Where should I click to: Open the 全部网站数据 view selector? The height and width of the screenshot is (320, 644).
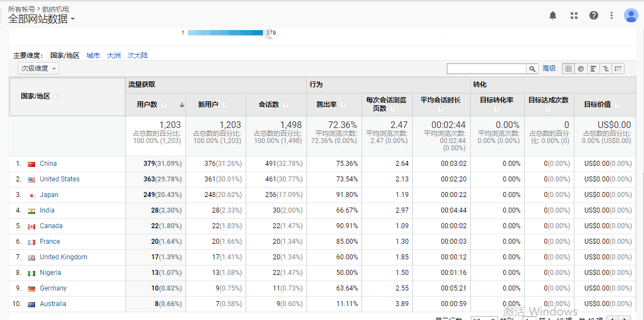tap(41, 19)
